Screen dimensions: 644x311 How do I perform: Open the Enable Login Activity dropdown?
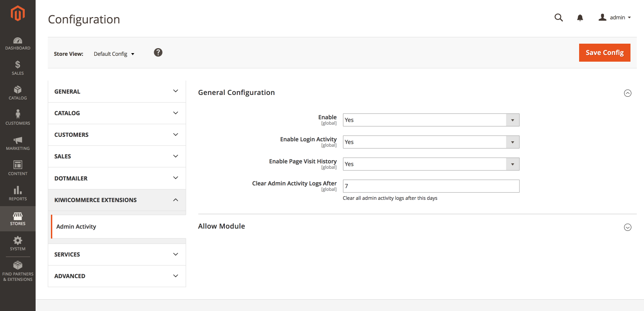[x=431, y=142]
